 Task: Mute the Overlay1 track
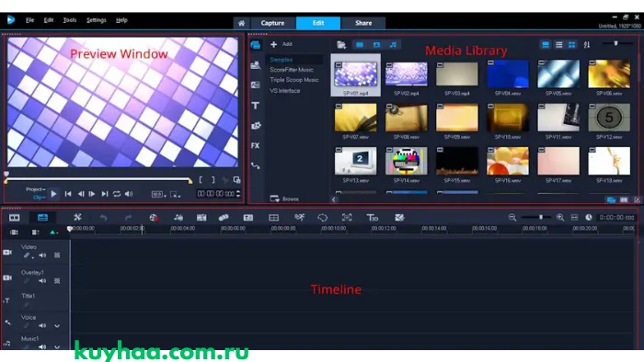[42, 281]
